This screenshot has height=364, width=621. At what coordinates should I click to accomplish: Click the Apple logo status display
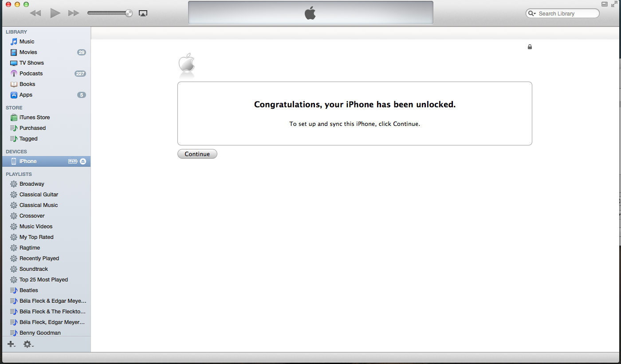click(310, 13)
